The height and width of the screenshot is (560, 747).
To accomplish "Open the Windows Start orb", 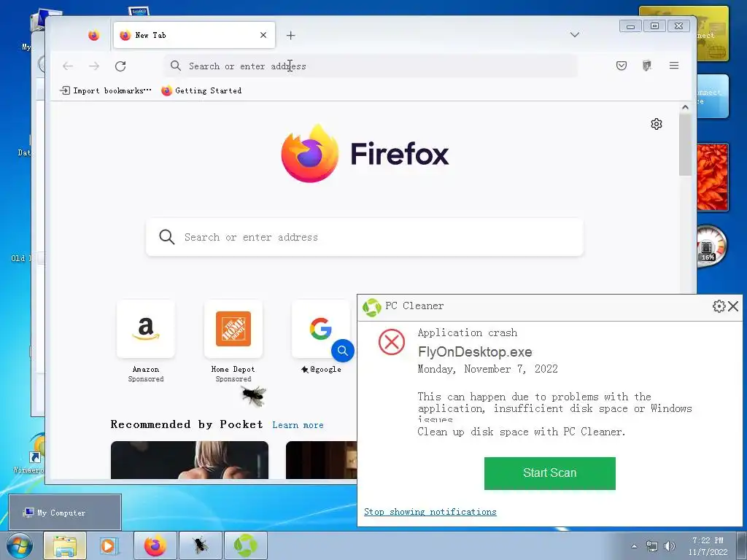I will [20, 545].
